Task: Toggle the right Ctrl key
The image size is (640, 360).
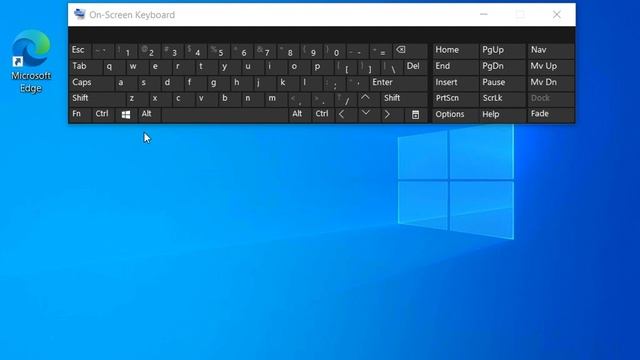Action: (323, 115)
